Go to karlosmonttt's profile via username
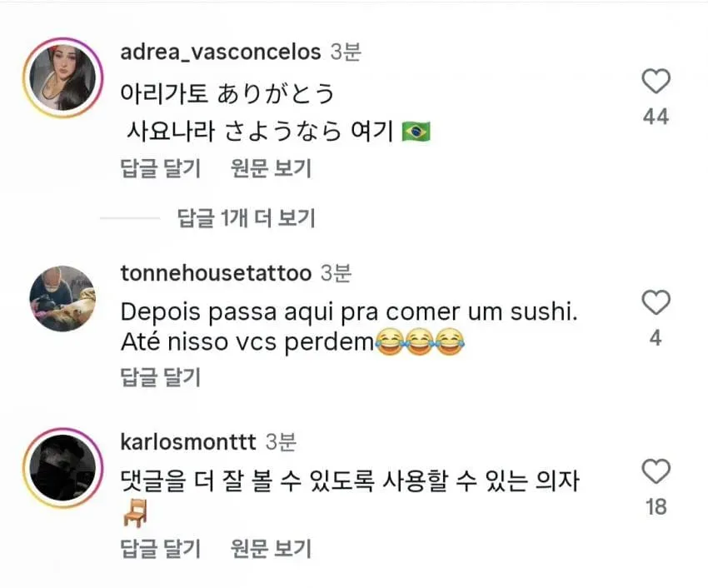 [188, 441]
